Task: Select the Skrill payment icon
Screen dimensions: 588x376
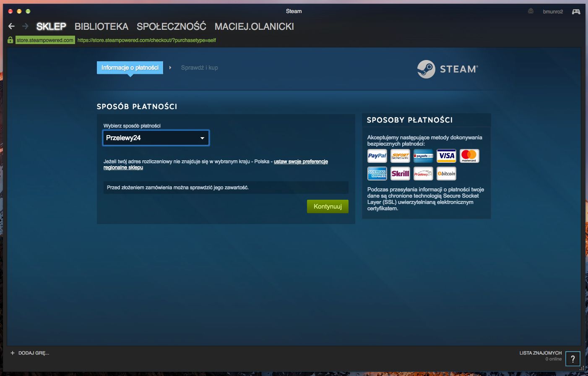Action: point(400,173)
